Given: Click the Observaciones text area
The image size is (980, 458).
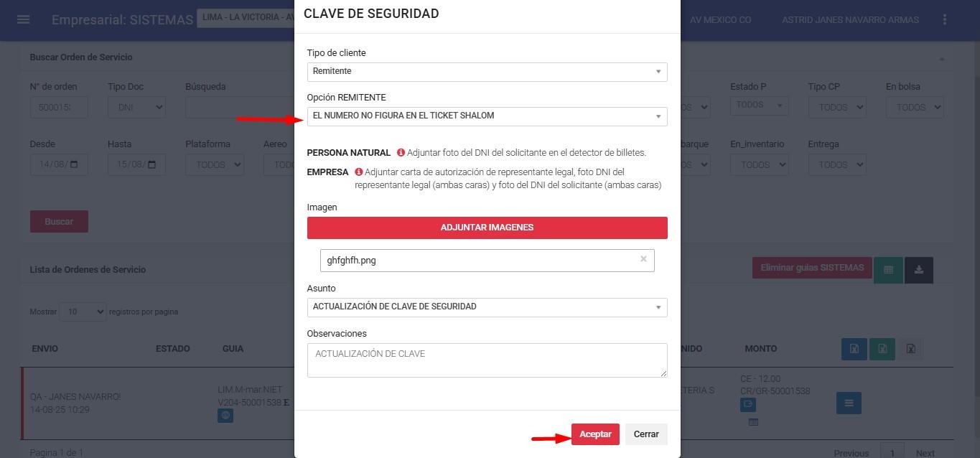Looking at the screenshot, I should coord(487,360).
